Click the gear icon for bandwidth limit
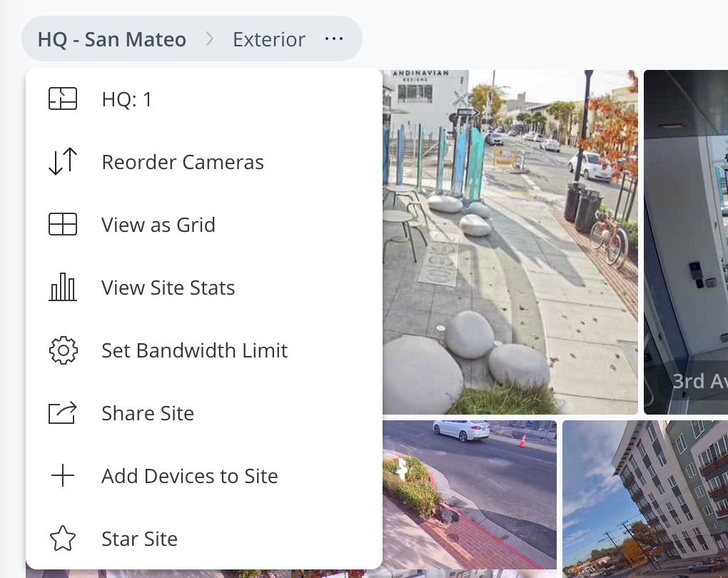 click(x=63, y=350)
